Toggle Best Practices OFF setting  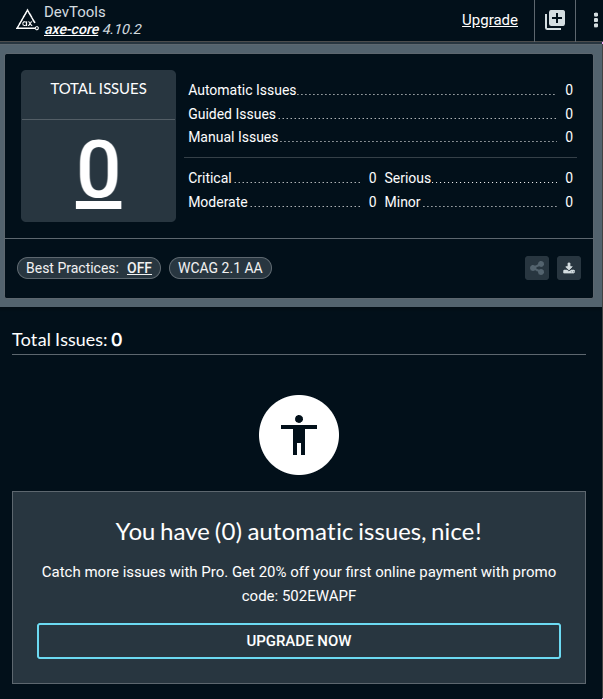(x=139, y=268)
